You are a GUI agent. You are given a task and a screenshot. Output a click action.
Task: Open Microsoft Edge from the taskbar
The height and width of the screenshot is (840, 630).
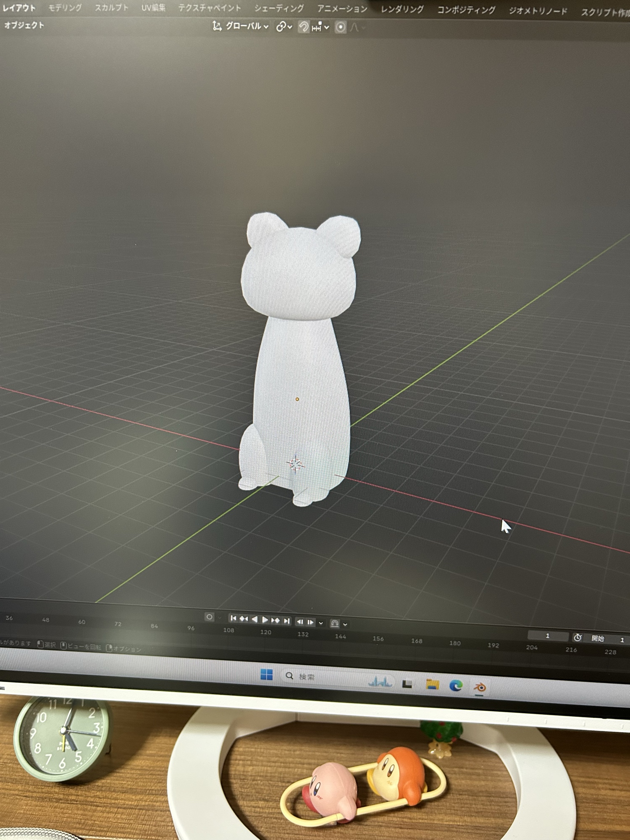tap(456, 685)
